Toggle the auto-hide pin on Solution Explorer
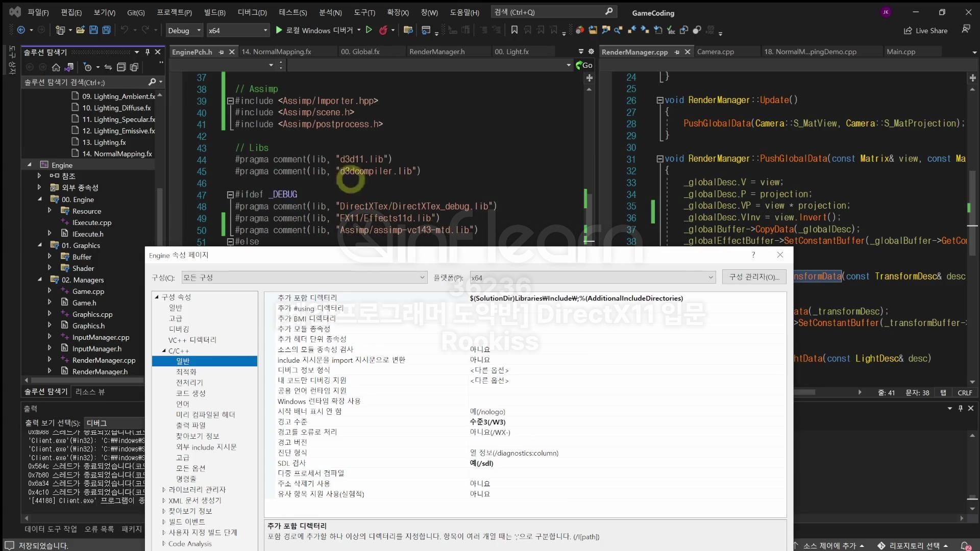The height and width of the screenshot is (551, 980). (x=148, y=52)
